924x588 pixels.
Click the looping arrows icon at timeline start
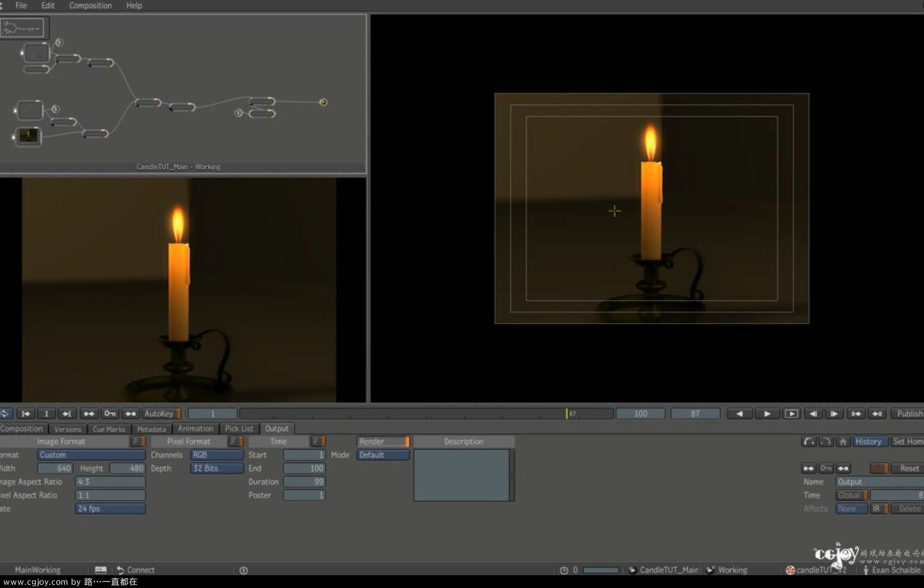point(5,414)
